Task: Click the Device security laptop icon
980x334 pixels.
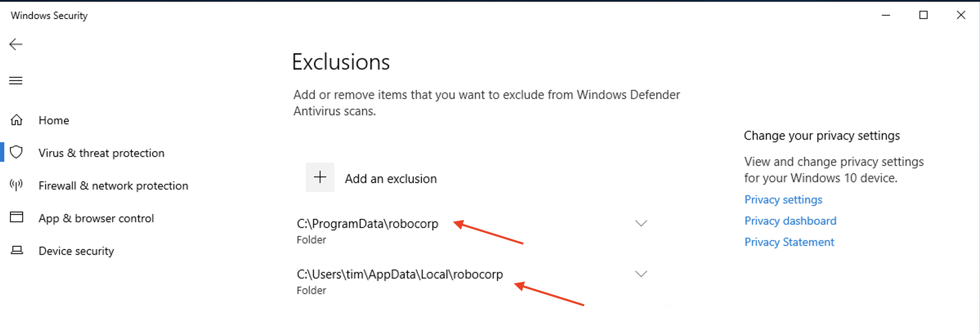Action: 17,250
